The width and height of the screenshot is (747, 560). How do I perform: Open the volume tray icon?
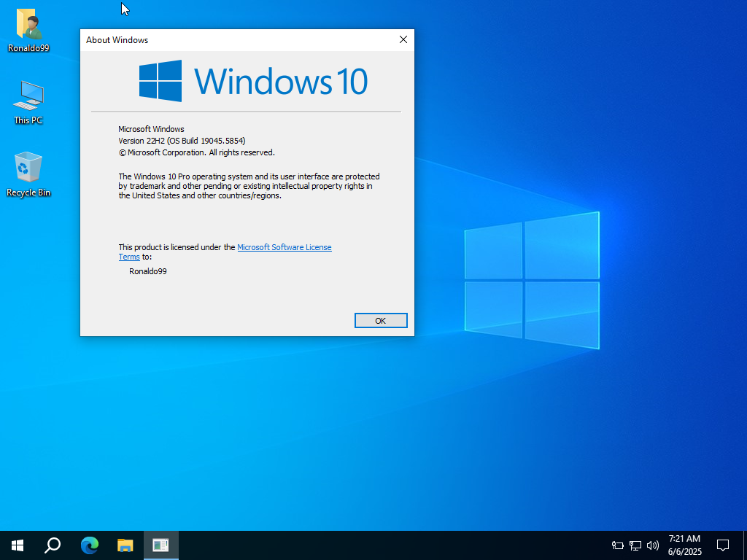(653, 545)
